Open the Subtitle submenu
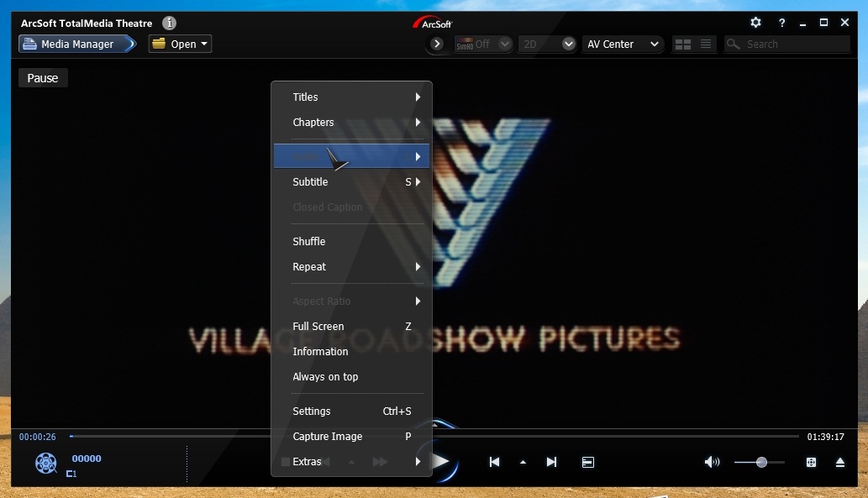 351,182
